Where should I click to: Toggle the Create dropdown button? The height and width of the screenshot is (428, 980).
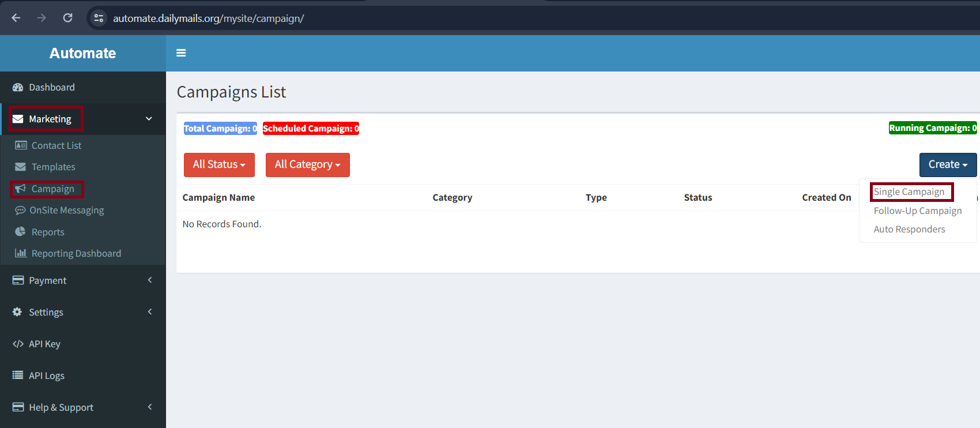947,165
